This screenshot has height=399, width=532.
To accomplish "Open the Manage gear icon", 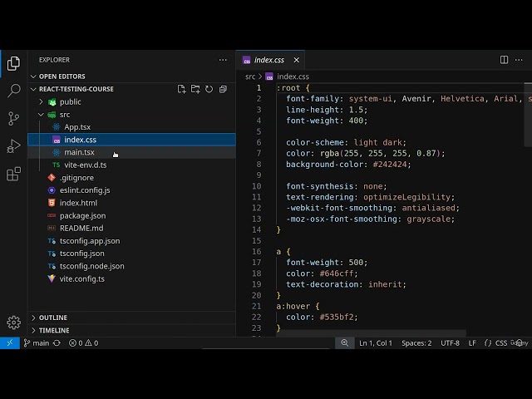I will pos(13,323).
